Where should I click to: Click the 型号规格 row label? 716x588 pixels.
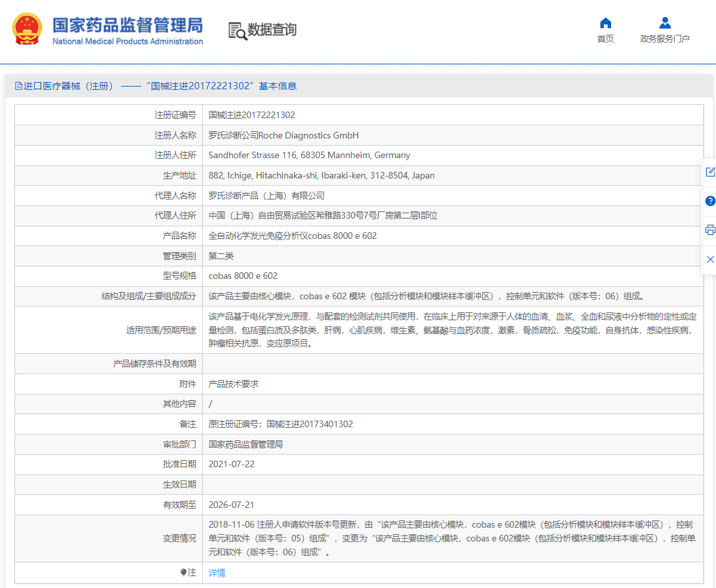click(179, 276)
